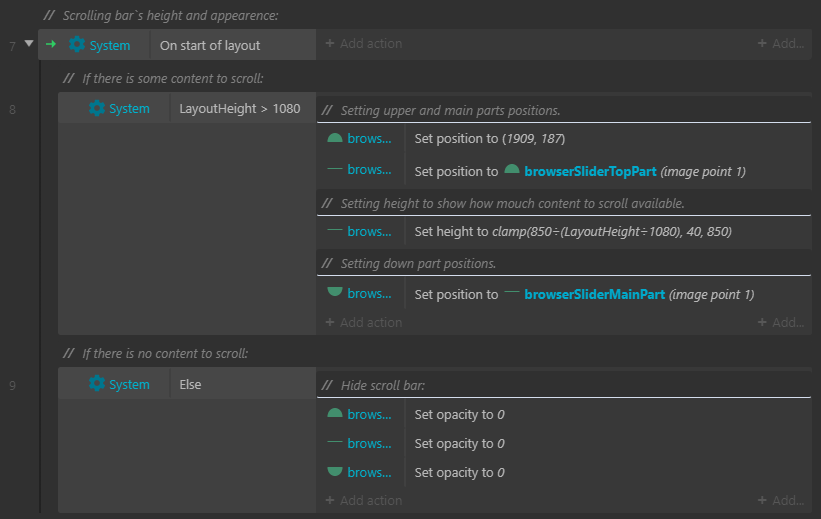Viewport: 821px width, 519px height.
Task: Select the On start of layout condition
Action: tap(210, 46)
